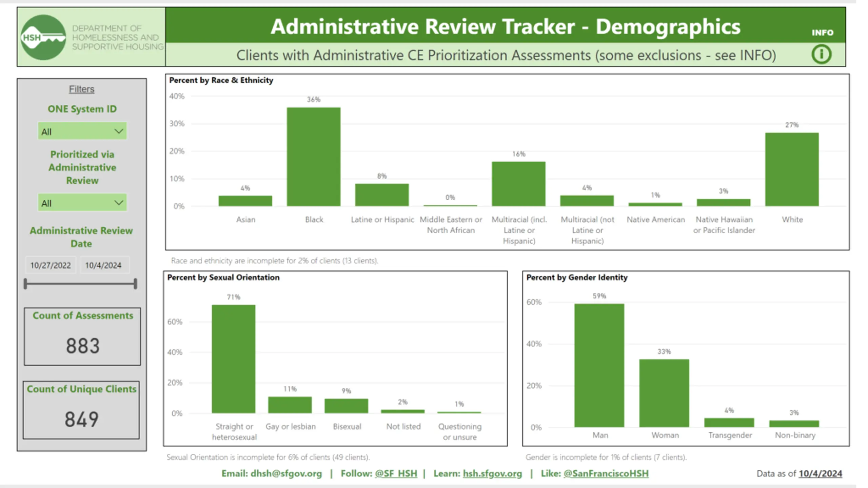Click the INFO label in header
868x488 pixels.
[x=822, y=33]
